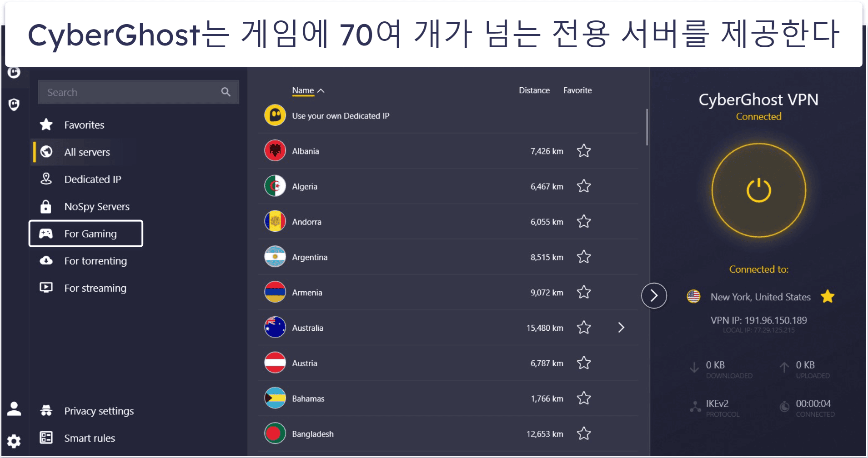Favorite the Argentina server
The height and width of the screenshot is (458, 868).
[x=584, y=257]
